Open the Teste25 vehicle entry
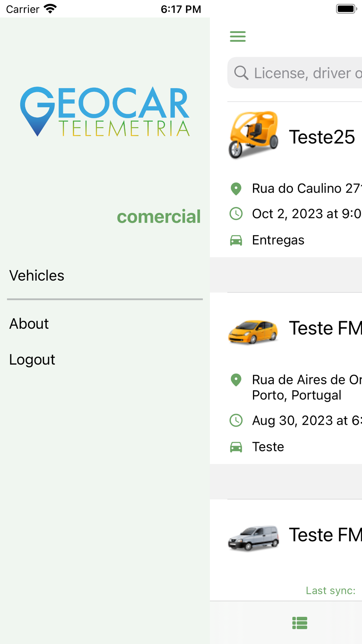Image resolution: width=362 pixels, height=644 pixels. click(x=322, y=137)
